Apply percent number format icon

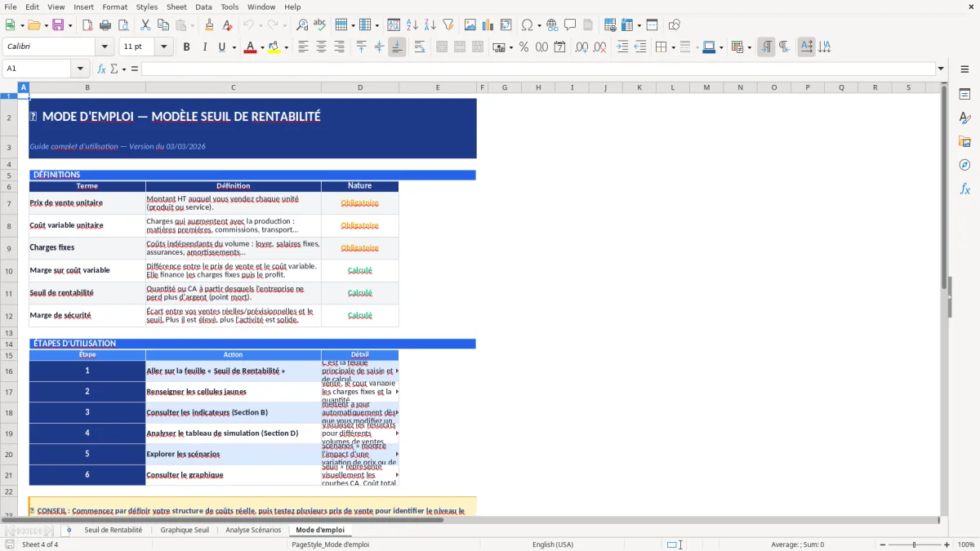[523, 47]
